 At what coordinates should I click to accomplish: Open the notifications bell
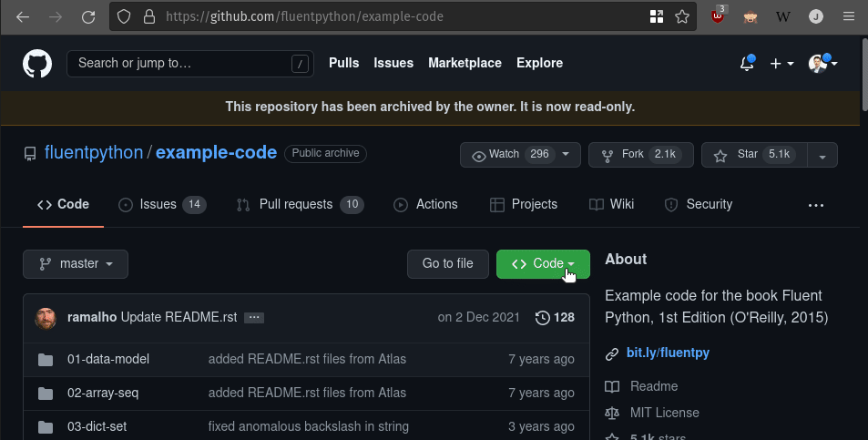[x=747, y=64]
